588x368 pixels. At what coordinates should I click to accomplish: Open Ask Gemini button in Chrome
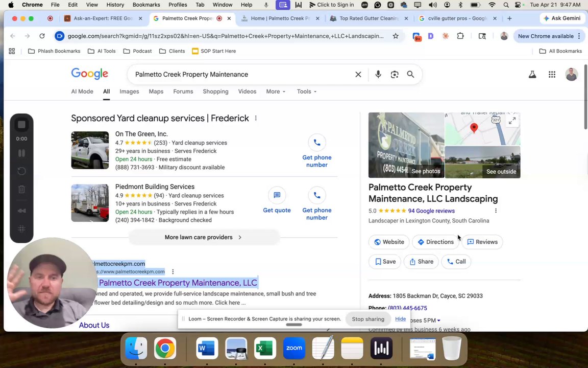(x=562, y=18)
